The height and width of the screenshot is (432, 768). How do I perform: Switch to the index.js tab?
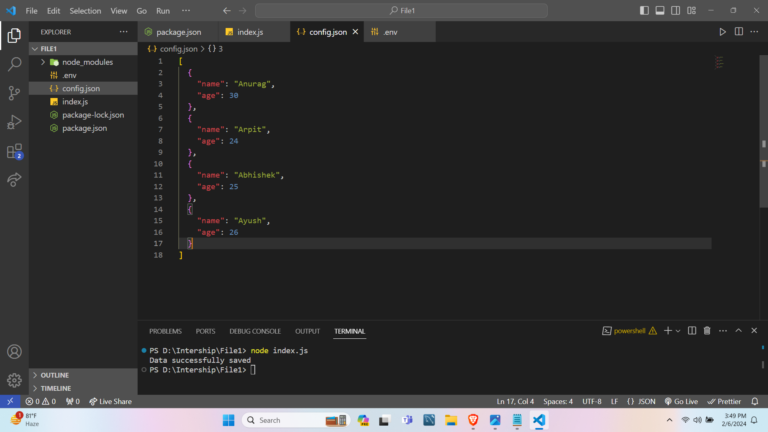pyautogui.click(x=254, y=32)
